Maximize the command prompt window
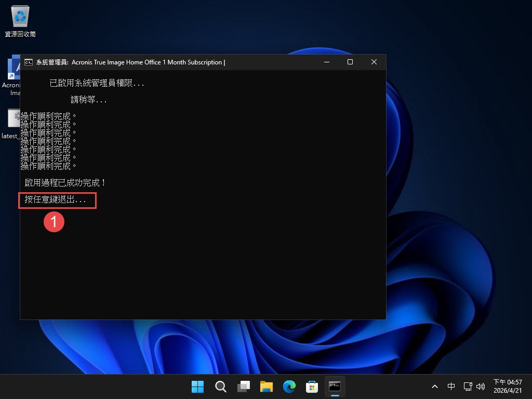532x399 pixels. pos(350,62)
